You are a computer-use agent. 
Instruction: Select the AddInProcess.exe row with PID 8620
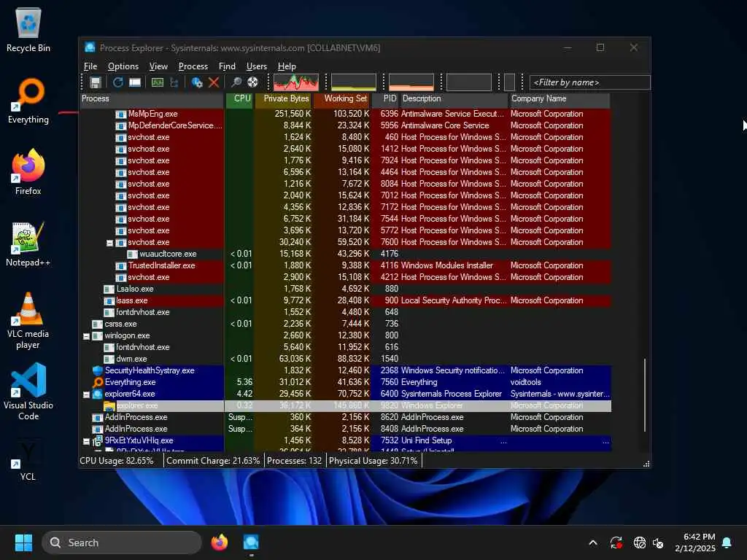click(345, 417)
